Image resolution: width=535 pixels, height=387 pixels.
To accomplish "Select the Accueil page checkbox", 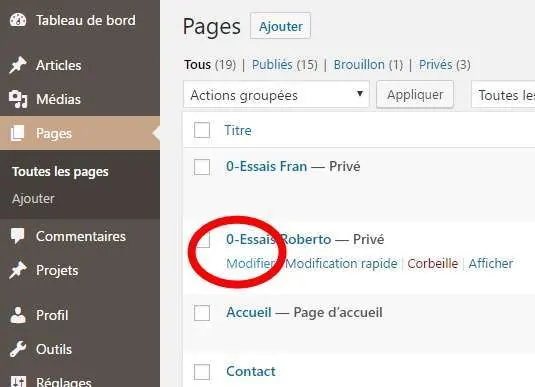I will (x=202, y=313).
